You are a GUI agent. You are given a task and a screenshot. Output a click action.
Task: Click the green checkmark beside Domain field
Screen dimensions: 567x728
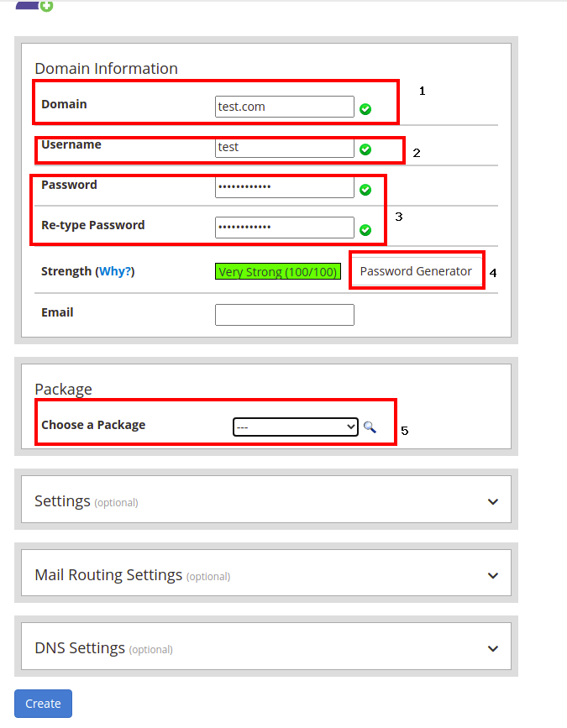click(x=365, y=109)
